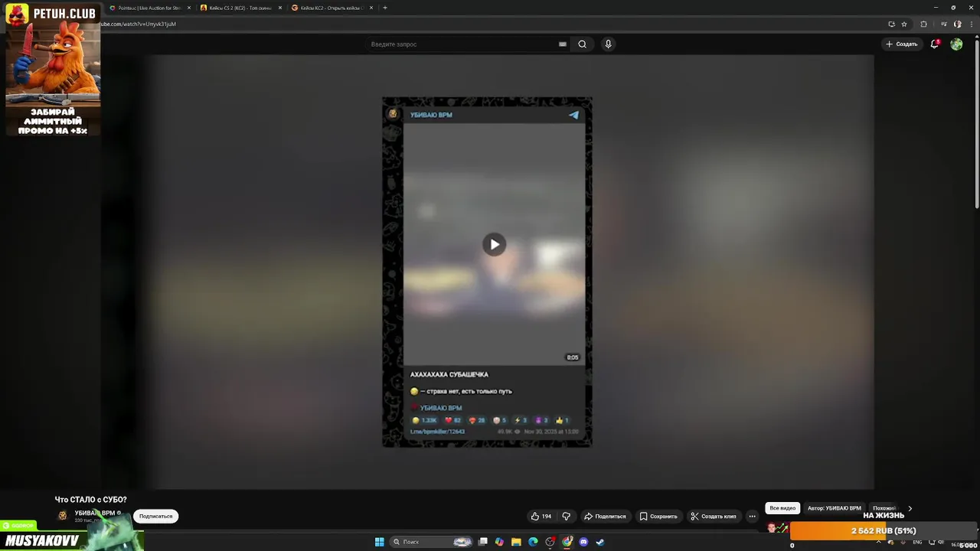980x551 pixels.
Task: Open Discord from taskbar
Action: (583, 542)
